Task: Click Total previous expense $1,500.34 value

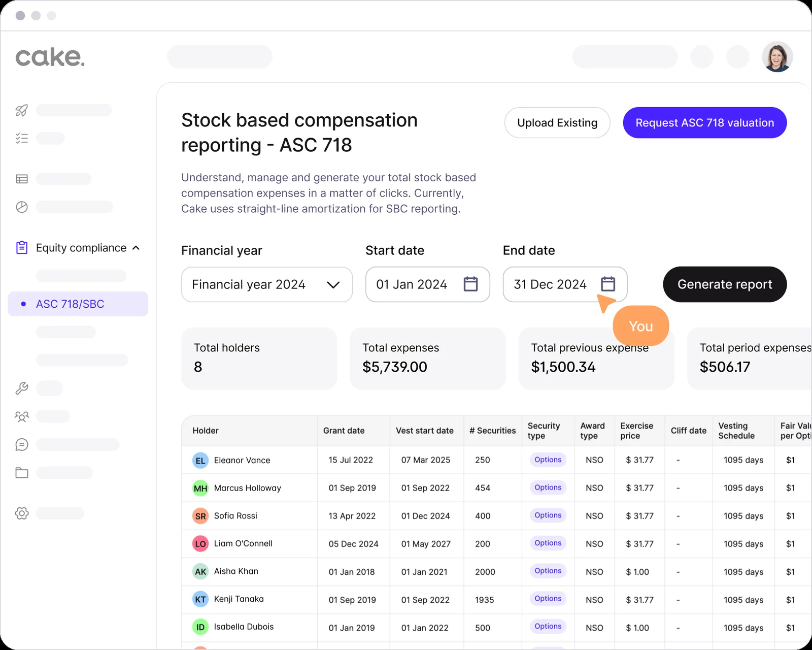Action: click(563, 367)
